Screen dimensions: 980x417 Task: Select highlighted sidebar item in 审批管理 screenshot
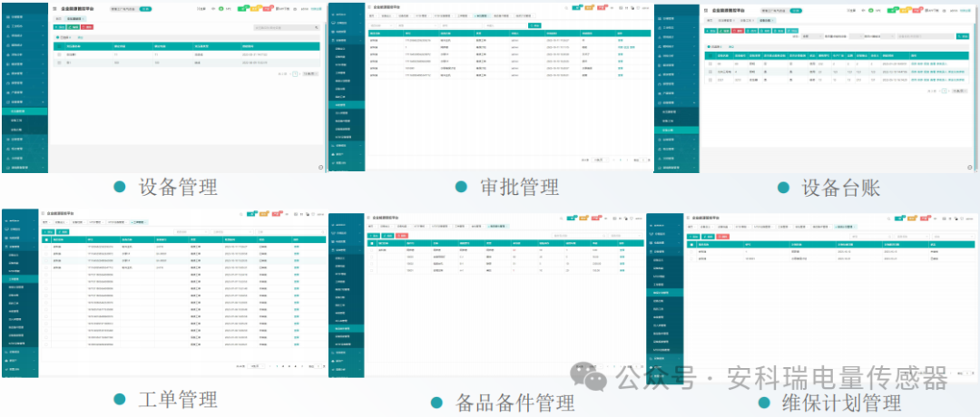[347, 105]
